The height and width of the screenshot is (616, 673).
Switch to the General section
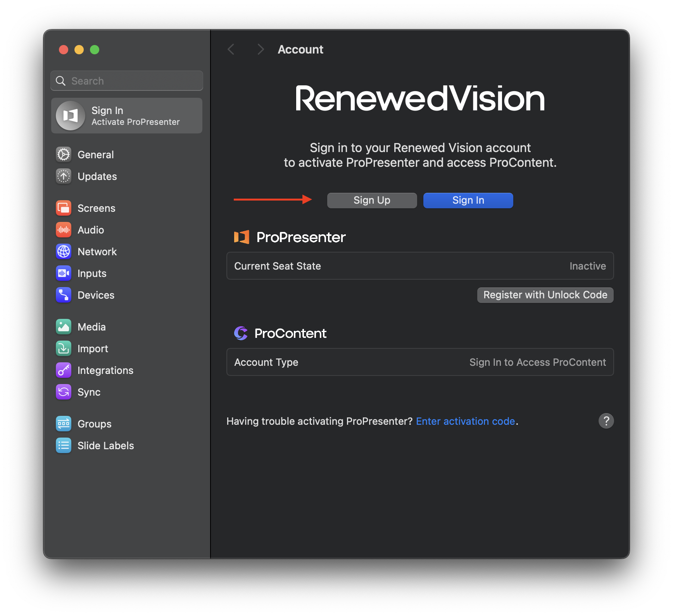tap(96, 155)
